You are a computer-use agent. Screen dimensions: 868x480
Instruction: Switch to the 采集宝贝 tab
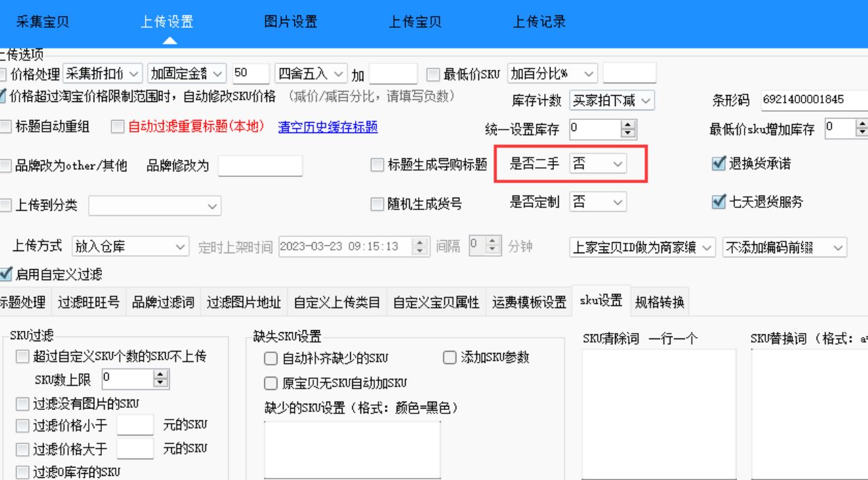[43, 22]
